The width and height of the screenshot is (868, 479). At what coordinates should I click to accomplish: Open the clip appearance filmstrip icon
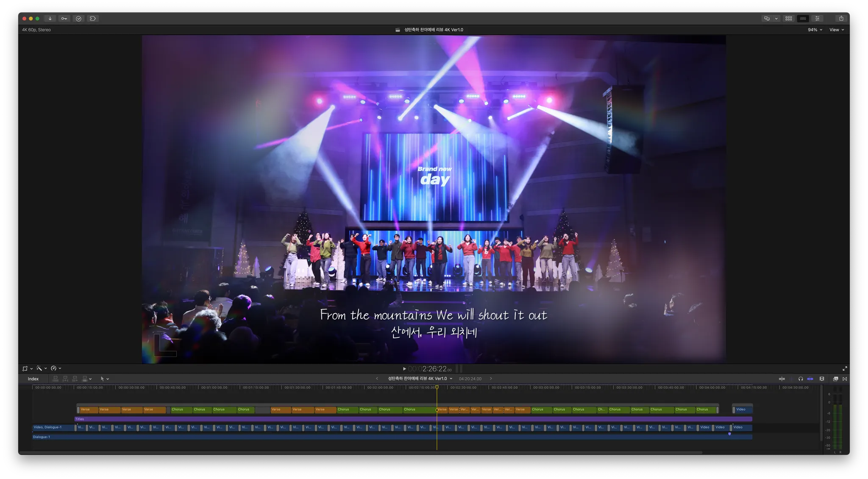822,379
